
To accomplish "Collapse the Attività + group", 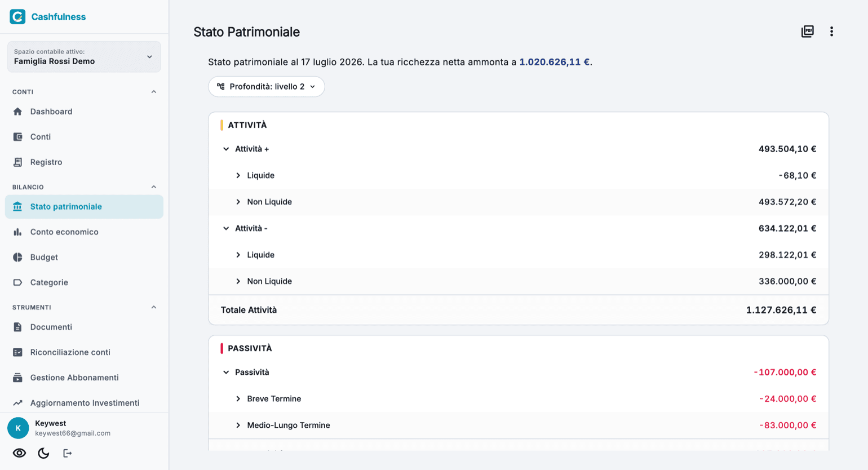I will (x=226, y=149).
